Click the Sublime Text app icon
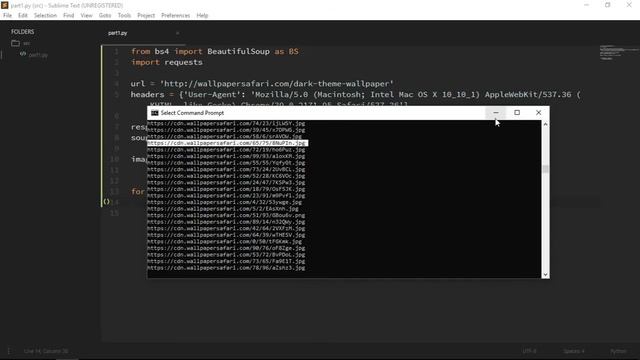Viewport: 640px width, 360px height. [5, 5]
